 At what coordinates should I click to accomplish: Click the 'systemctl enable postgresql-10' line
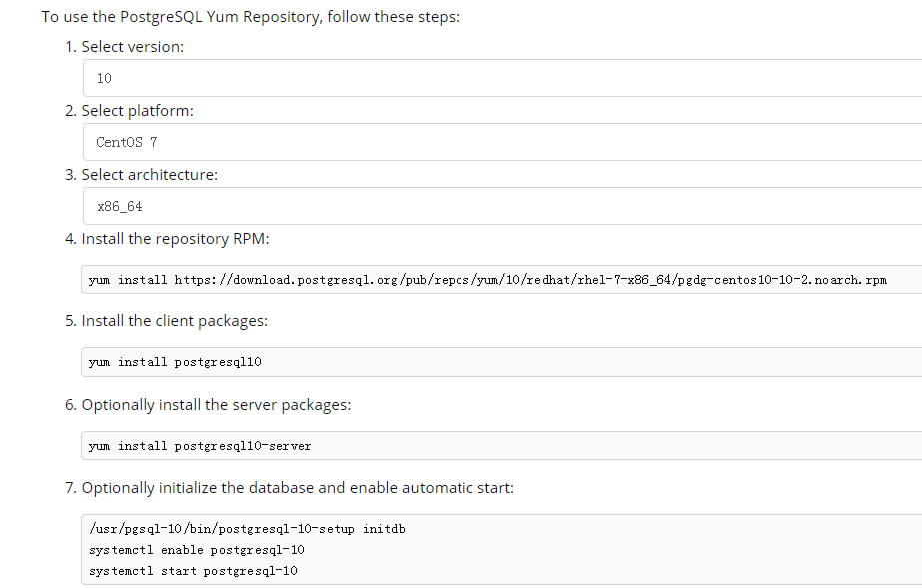[x=197, y=550]
